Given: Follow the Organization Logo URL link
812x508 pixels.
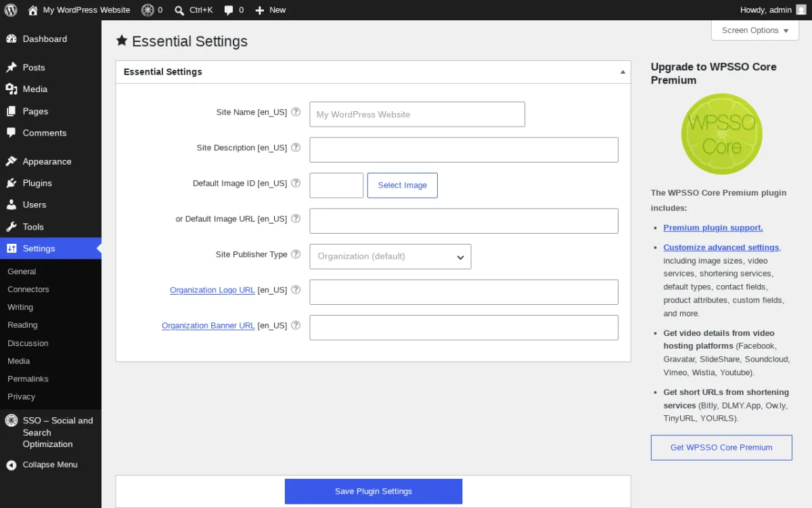Looking at the screenshot, I should click(212, 290).
